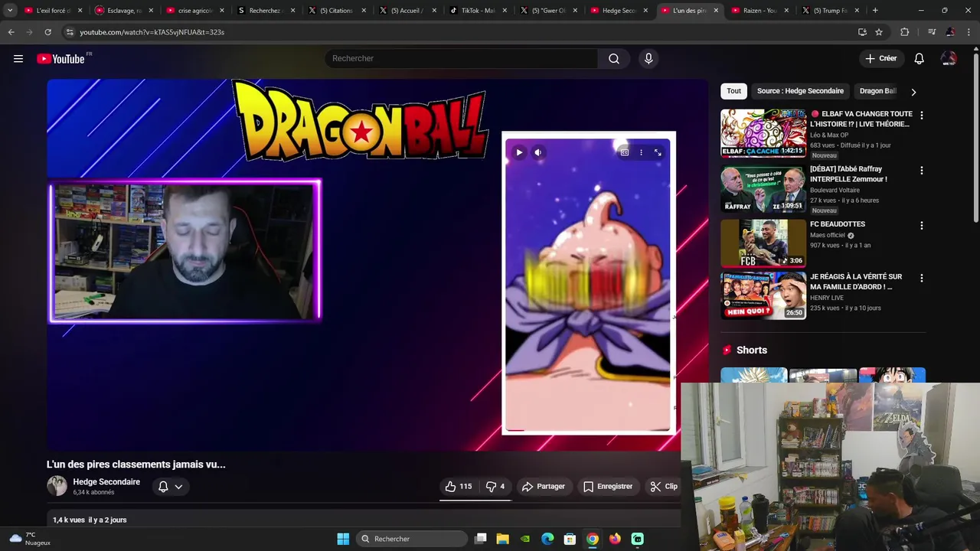Image resolution: width=980 pixels, height=551 pixels.
Task: Open NVIDIA app from taskbar
Action: click(x=525, y=539)
